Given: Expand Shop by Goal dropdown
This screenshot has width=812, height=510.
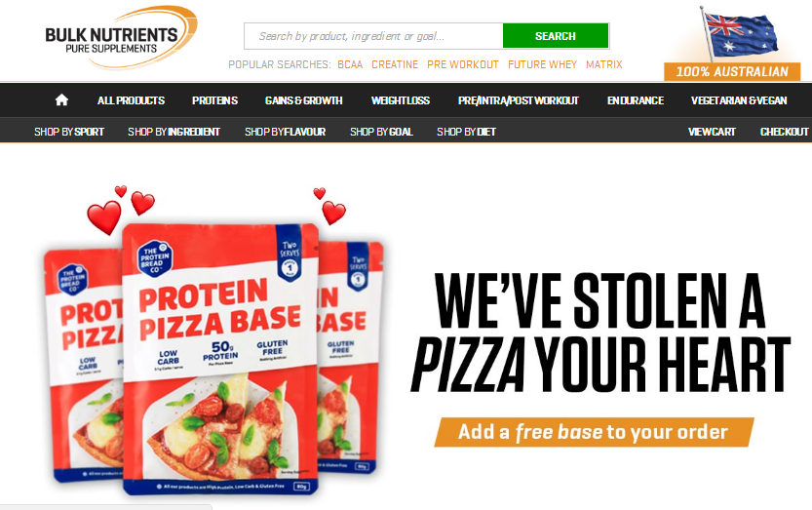Looking at the screenshot, I should click(x=382, y=132).
